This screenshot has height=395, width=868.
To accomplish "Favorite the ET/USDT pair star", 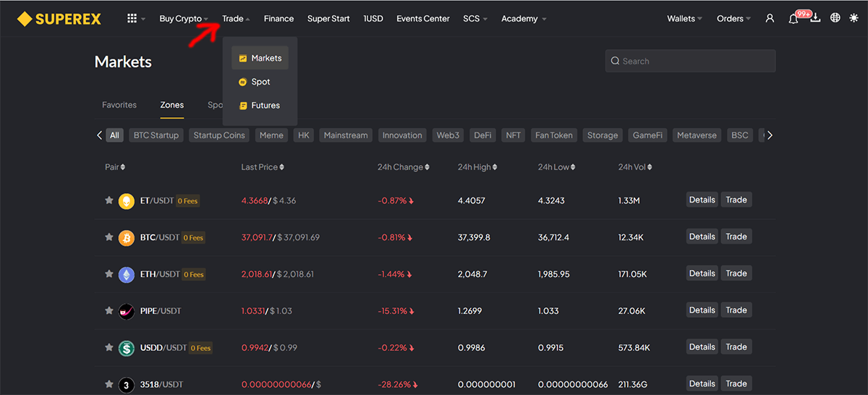I will pyautogui.click(x=109, y=200).
